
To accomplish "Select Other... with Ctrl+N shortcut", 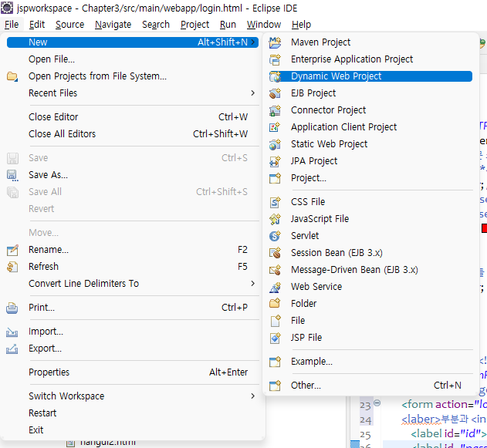I will point(370,386).
